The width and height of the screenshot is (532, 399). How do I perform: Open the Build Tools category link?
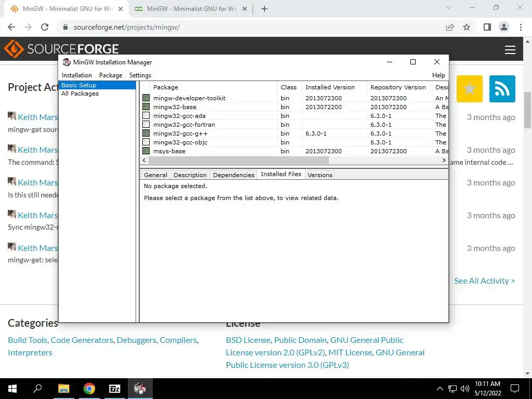tap(28, 340)
